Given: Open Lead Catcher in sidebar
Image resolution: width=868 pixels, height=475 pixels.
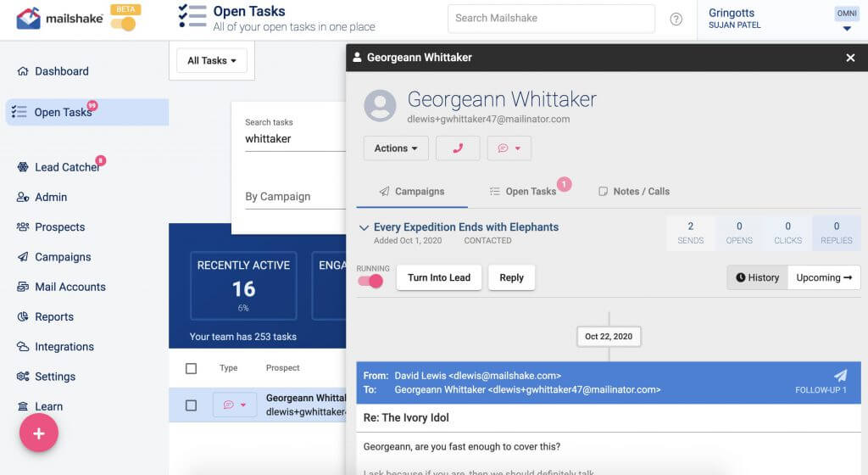Looking at the screenshot, I should point(67,167).
